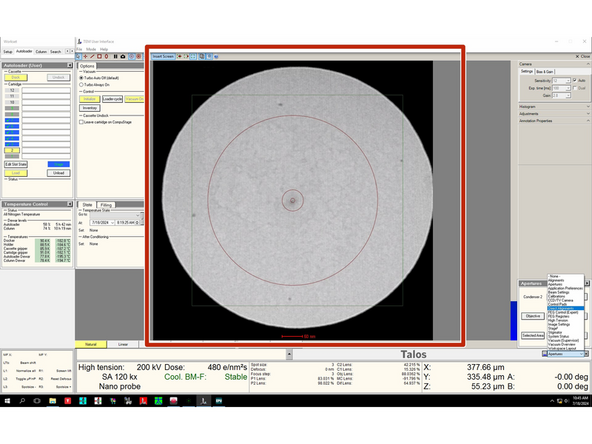Click the camera snapshot icon in toolbar
592x444 pixels.
(x=123, y=56)
